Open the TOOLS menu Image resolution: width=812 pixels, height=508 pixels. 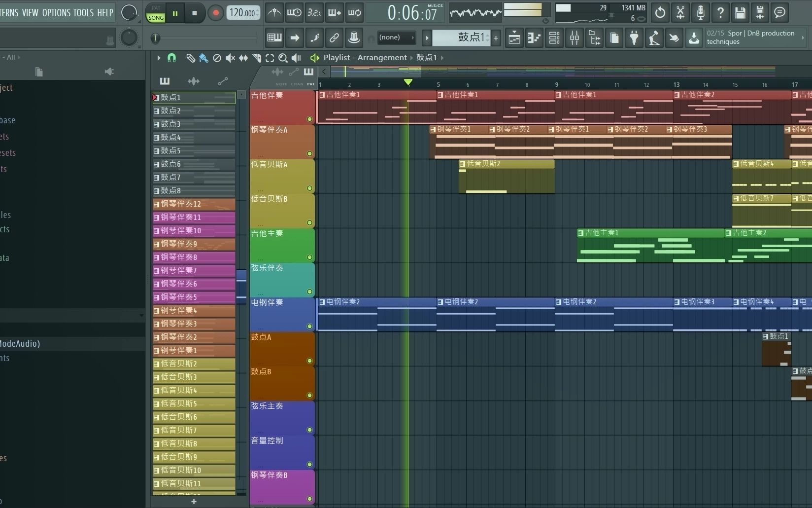[x=84, y=13]
